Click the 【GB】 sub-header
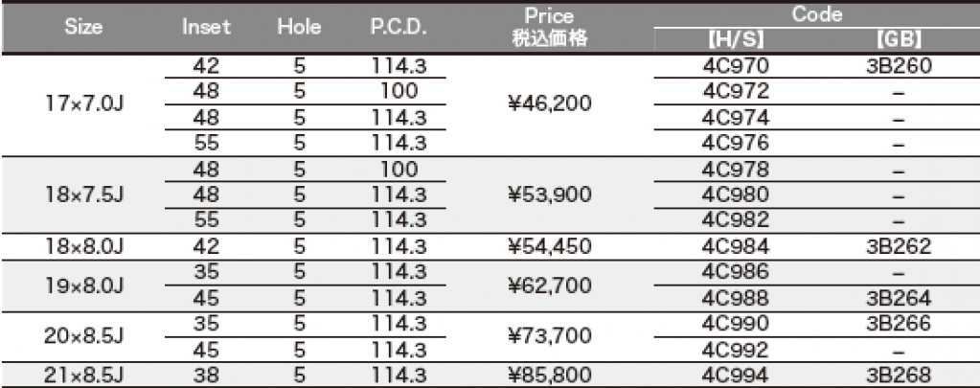This screenshot has height=388, width=980. (x=899, y=40)
